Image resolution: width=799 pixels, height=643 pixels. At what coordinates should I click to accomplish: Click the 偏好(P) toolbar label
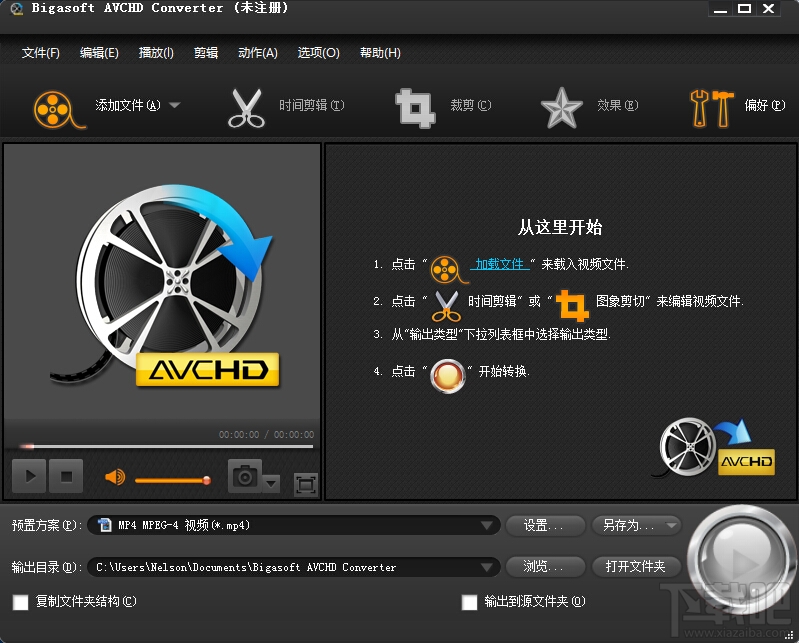[765, 105]
